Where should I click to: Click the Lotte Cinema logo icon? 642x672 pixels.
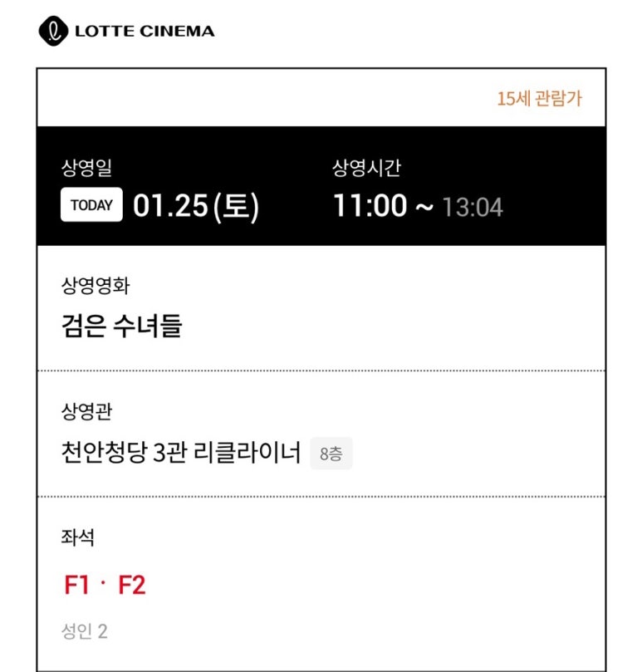[x=54, y=31]
